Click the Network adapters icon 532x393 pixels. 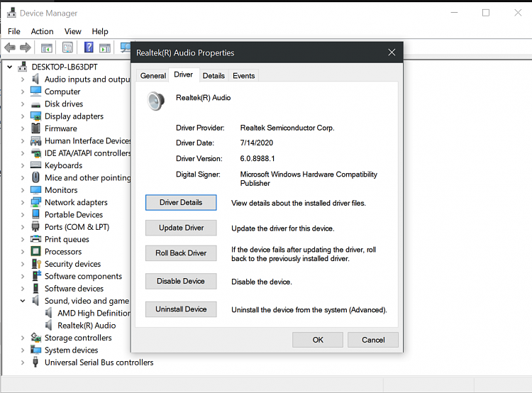(35, 202)
